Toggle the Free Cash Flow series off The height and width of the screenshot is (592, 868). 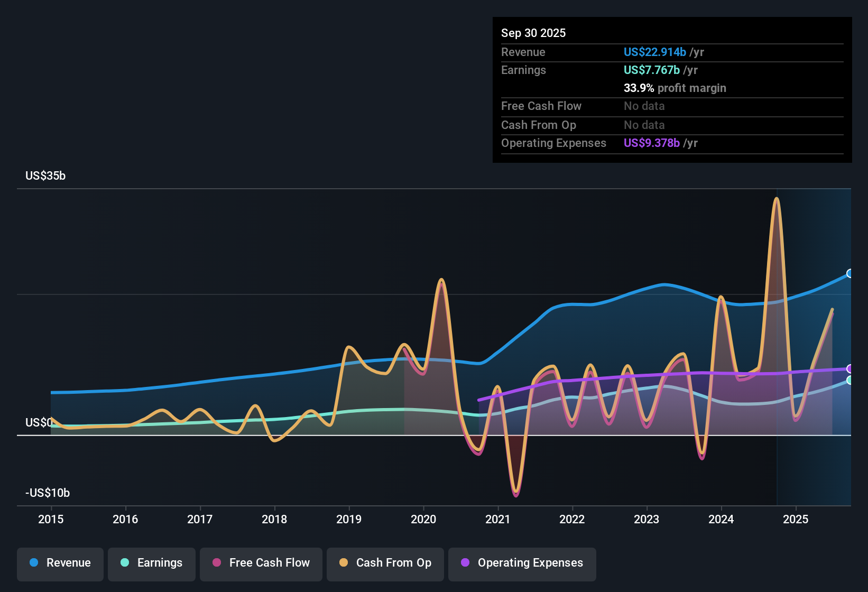(261, 563)
